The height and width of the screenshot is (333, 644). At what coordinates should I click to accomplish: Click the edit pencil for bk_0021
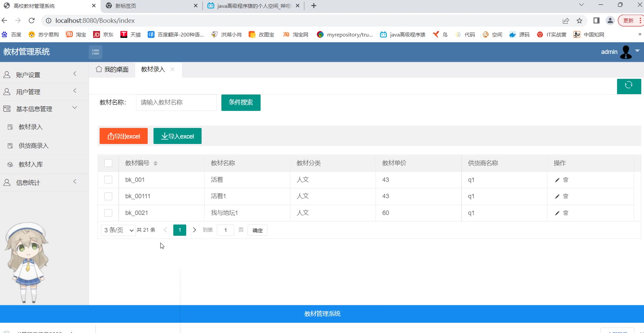pos(557,213)
